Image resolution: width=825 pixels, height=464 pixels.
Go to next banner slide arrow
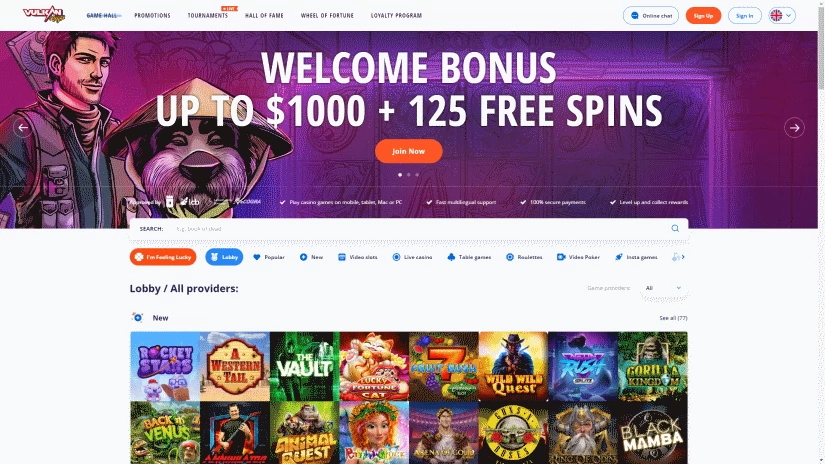click(x=794, y=127)
